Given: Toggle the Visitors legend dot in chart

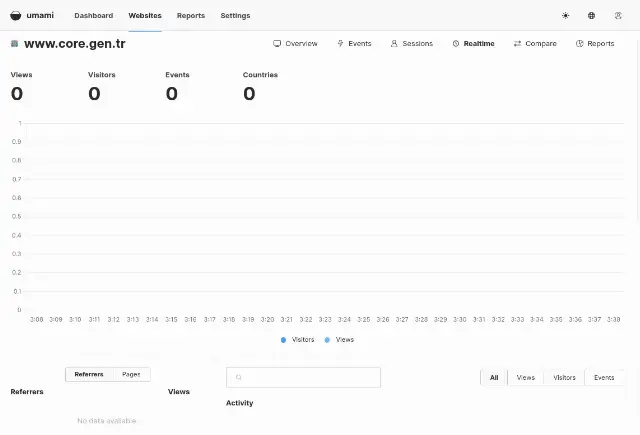Looking at the screenshot, I should click(x=283, y=340).
